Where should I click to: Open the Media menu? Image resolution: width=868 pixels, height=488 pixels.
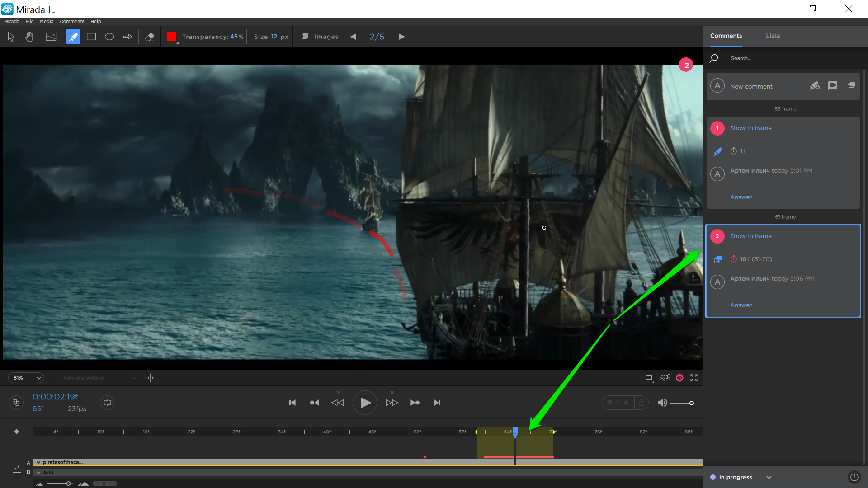tap(47, 21)
